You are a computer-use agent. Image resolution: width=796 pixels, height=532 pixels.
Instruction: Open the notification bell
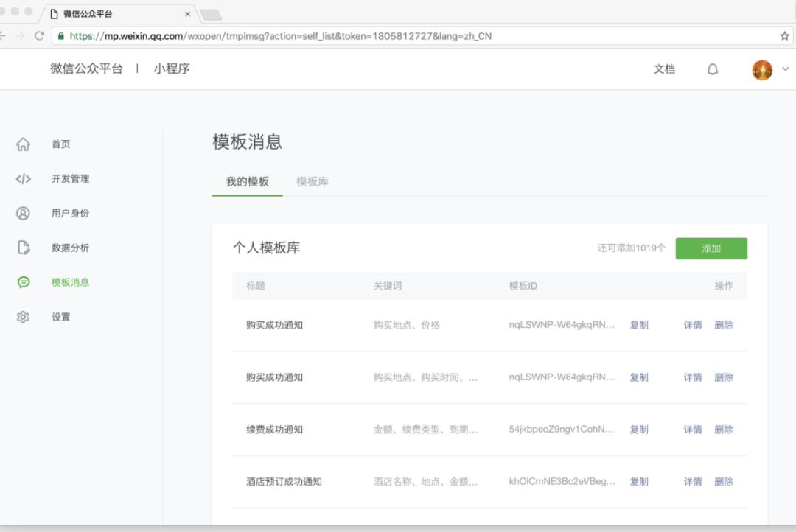click(x=713, y=69)
